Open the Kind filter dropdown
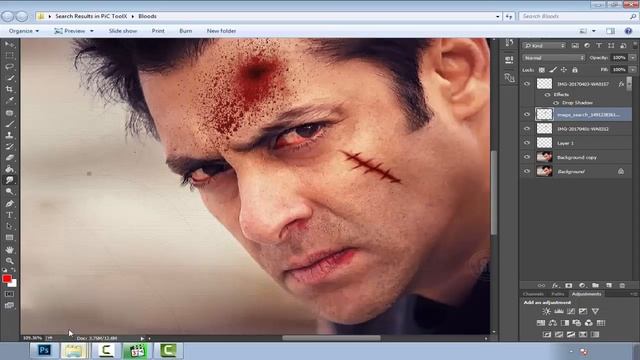Viewport: 640px width, 360px height. click(x=544, y=45)
